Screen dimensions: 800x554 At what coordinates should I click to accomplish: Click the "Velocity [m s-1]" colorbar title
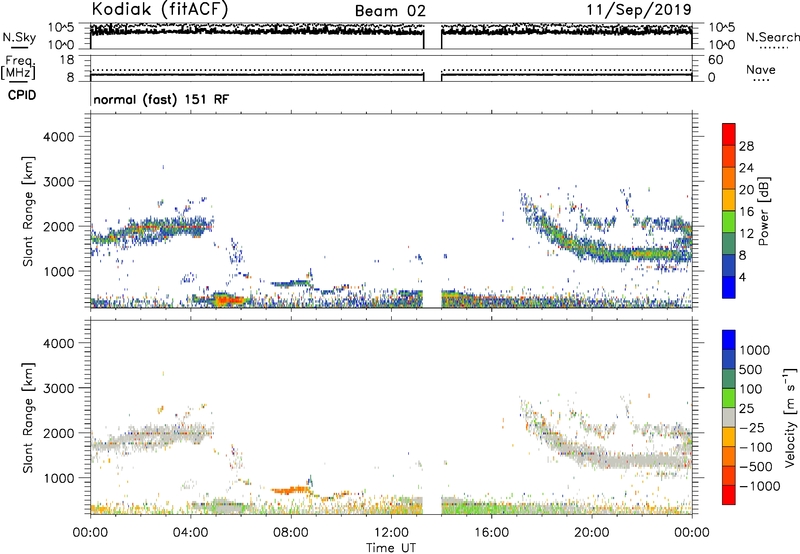[790, 417]
